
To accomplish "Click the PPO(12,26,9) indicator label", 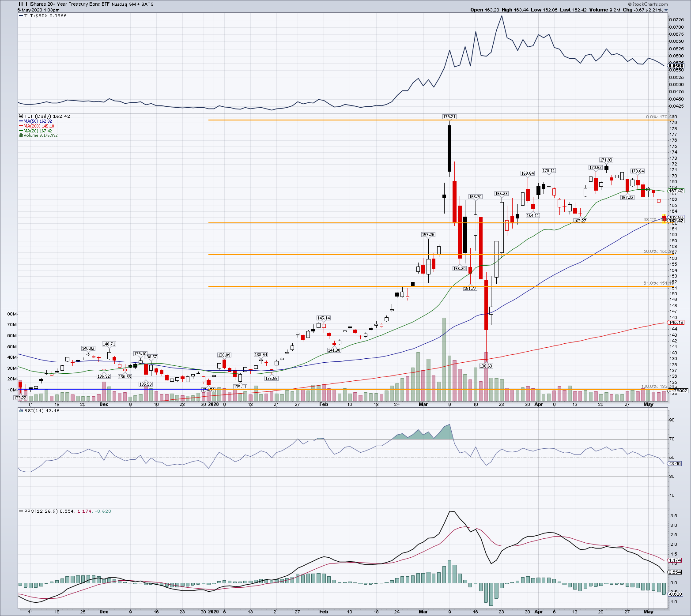I will (68, 511).
